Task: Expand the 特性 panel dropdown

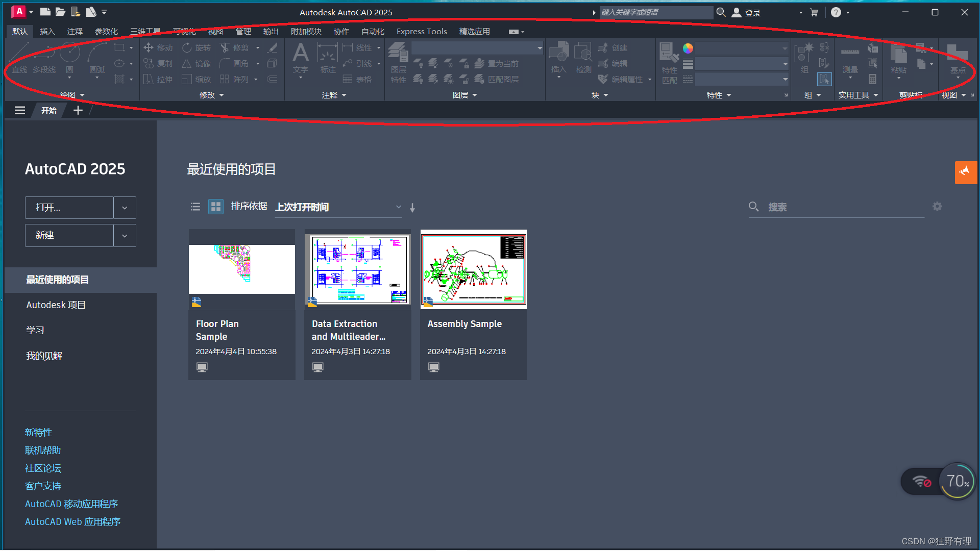Action: click(x=719, y=95)
